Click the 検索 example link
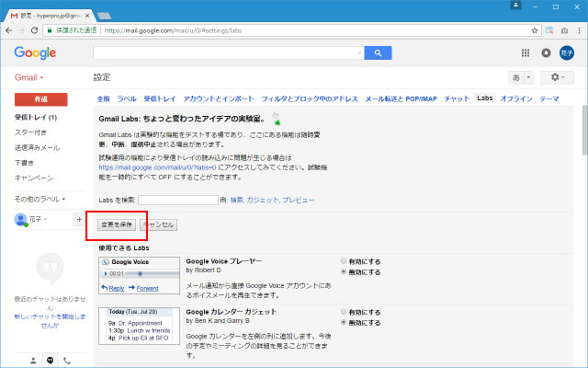 tap(236, 200)
